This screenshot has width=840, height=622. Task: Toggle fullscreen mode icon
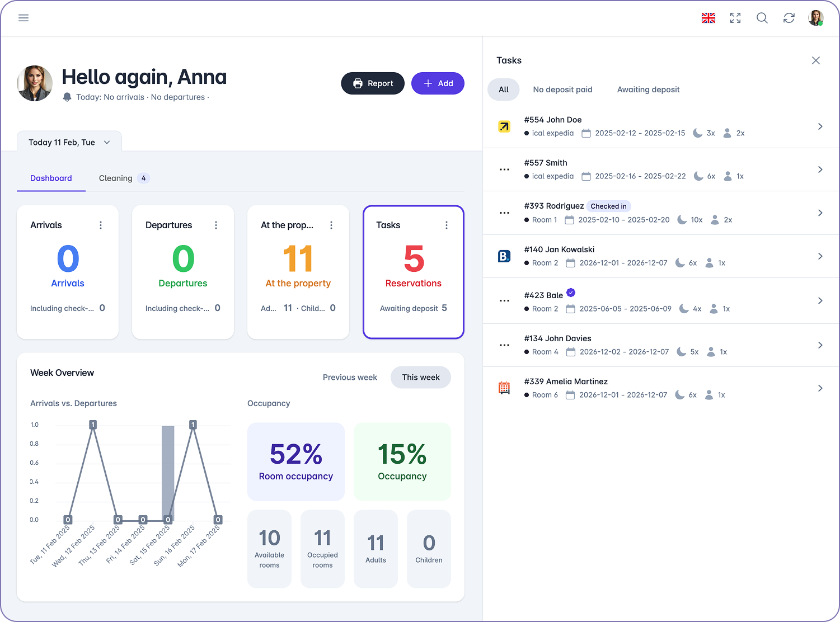tap(735, 18)
